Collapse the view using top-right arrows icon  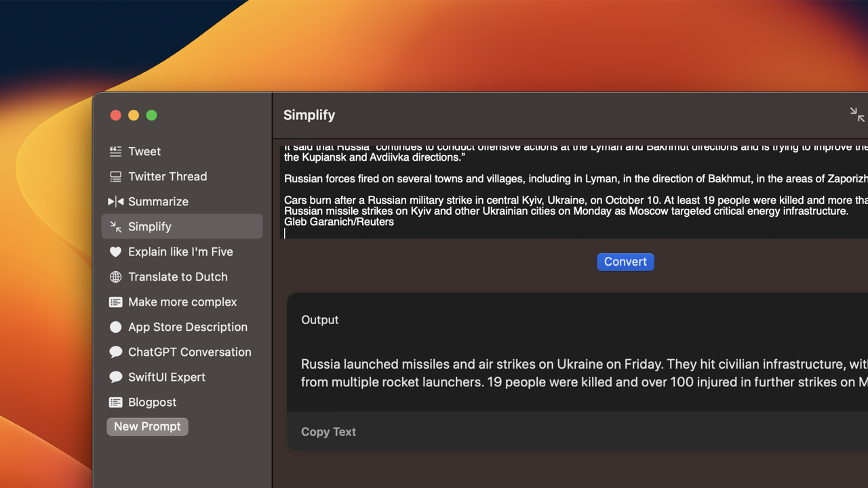click(x=857, y=115)
